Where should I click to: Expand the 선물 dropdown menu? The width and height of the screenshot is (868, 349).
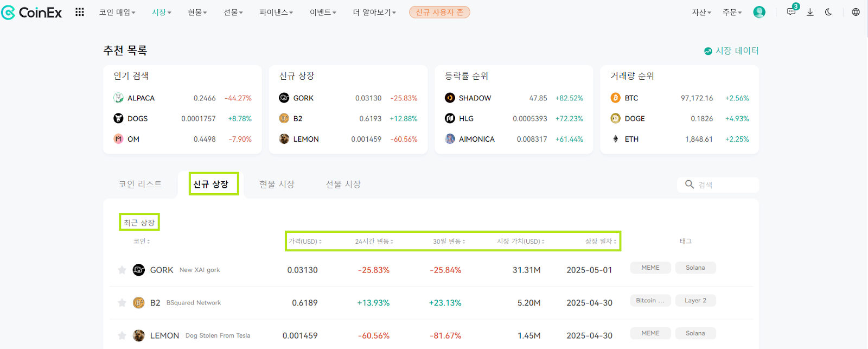233,12
